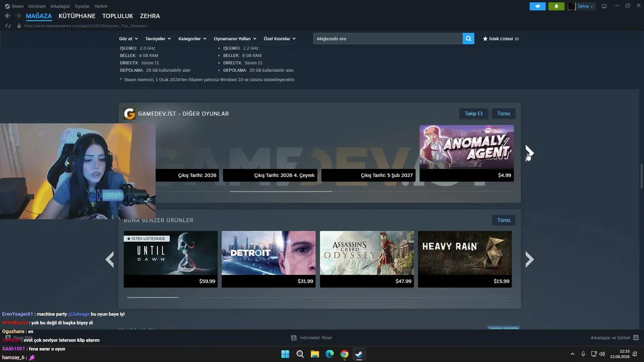644x362 pixels.
Task: Open the Görünüm menu
Action: point(37,6)
